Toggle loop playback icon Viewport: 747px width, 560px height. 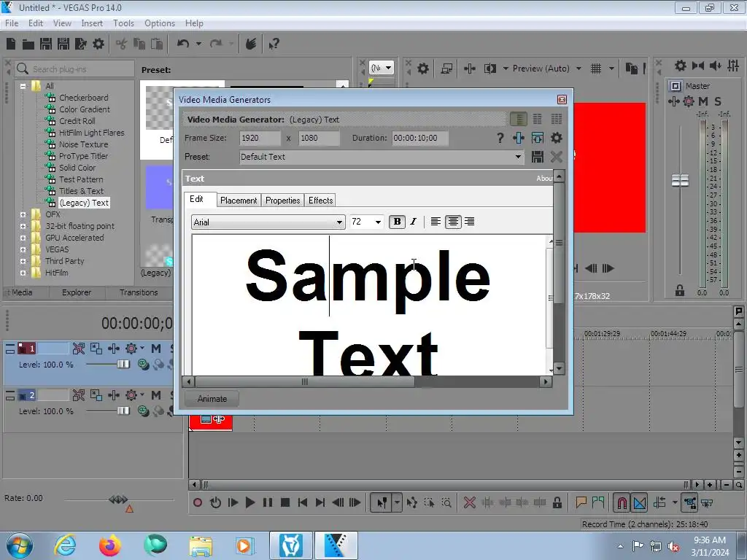(x=215, y=502)
